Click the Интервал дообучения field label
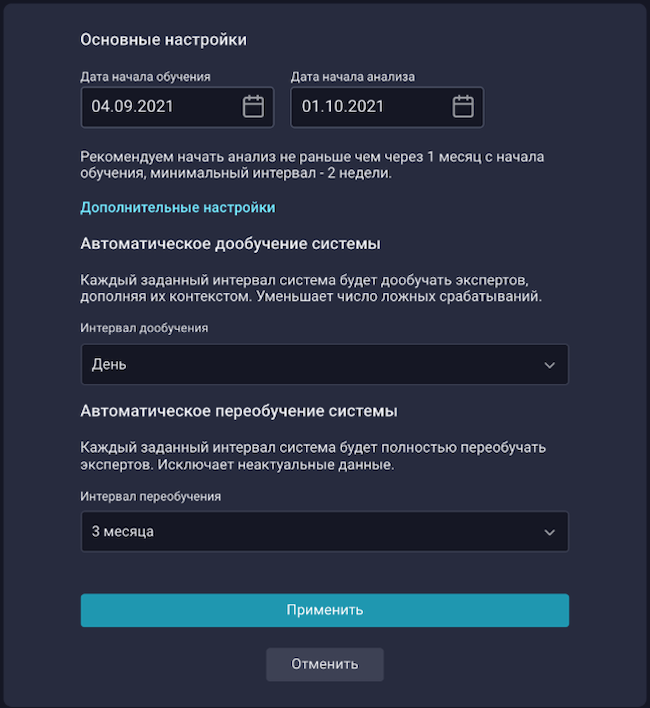650x708 pixels. coord(144,328)
